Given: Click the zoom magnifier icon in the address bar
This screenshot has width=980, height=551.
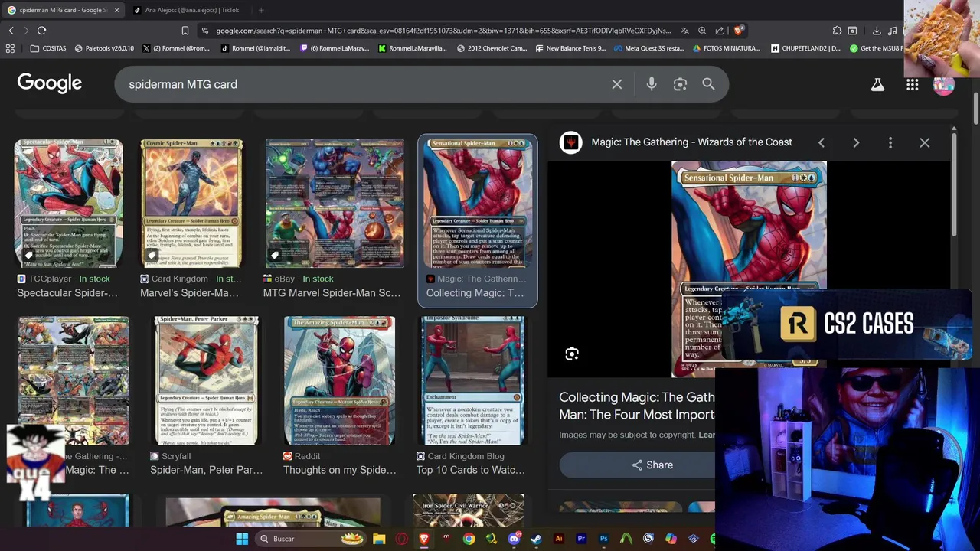Looking at the screenshot, I should pos(702,31).
